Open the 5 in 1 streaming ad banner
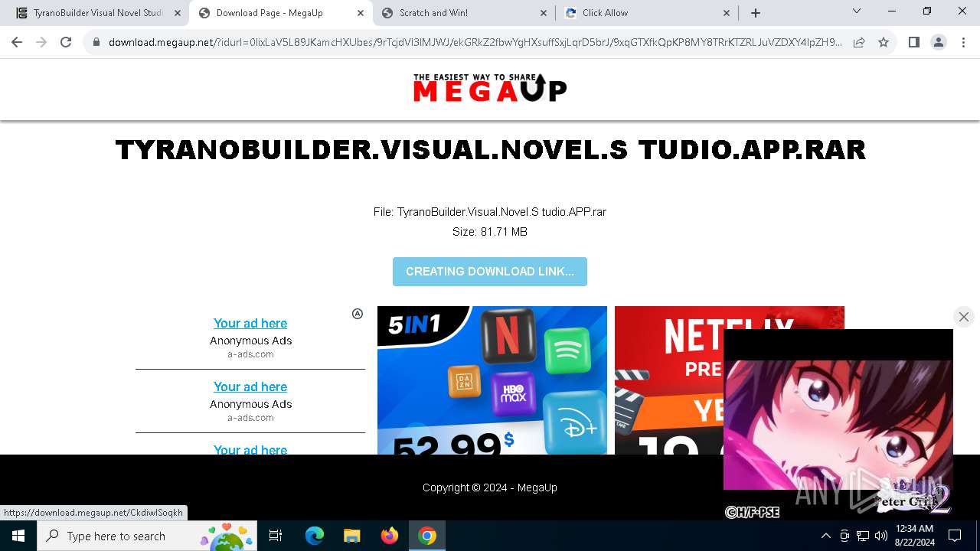The width and height of the screenshot is (980, 551). 492,380
